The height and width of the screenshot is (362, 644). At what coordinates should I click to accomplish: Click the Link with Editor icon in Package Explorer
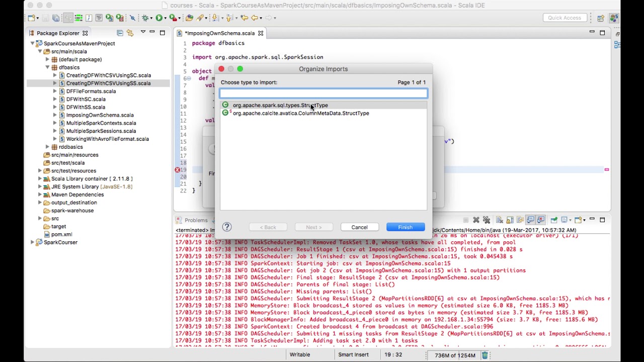pyautogui.click(x=130, y=33)
